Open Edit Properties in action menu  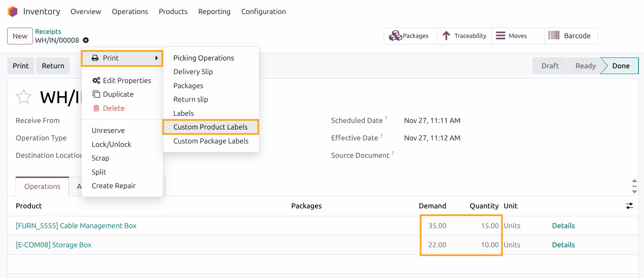[x=126, y=81]
